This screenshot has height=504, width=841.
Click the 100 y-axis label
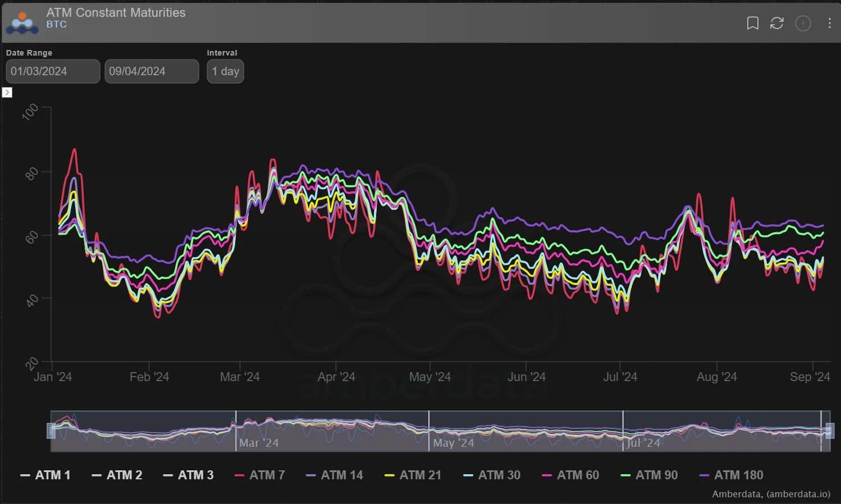click(x=30, y=111)
